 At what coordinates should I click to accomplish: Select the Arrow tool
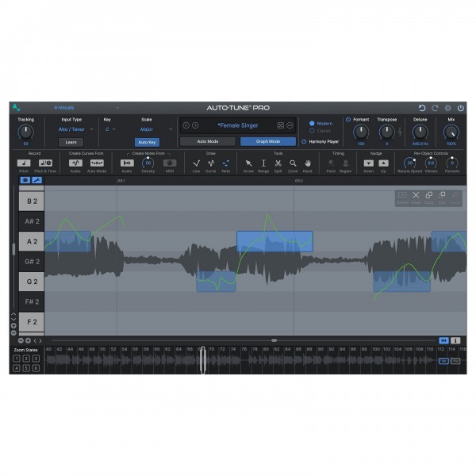click(248, 163)
